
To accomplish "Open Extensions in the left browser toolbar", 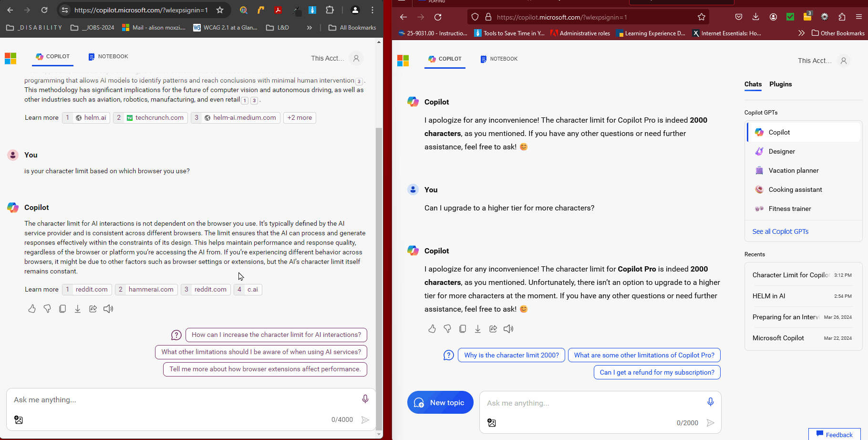I will pos(330,10).
